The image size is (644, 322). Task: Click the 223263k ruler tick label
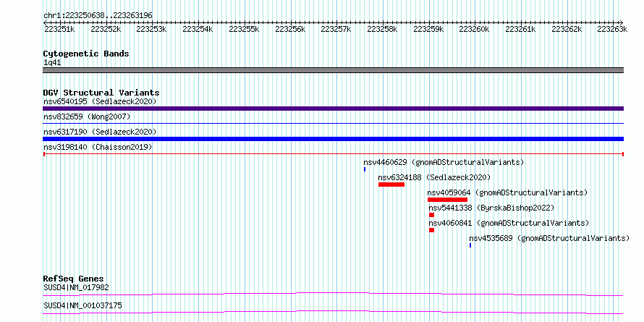(612, 29)
